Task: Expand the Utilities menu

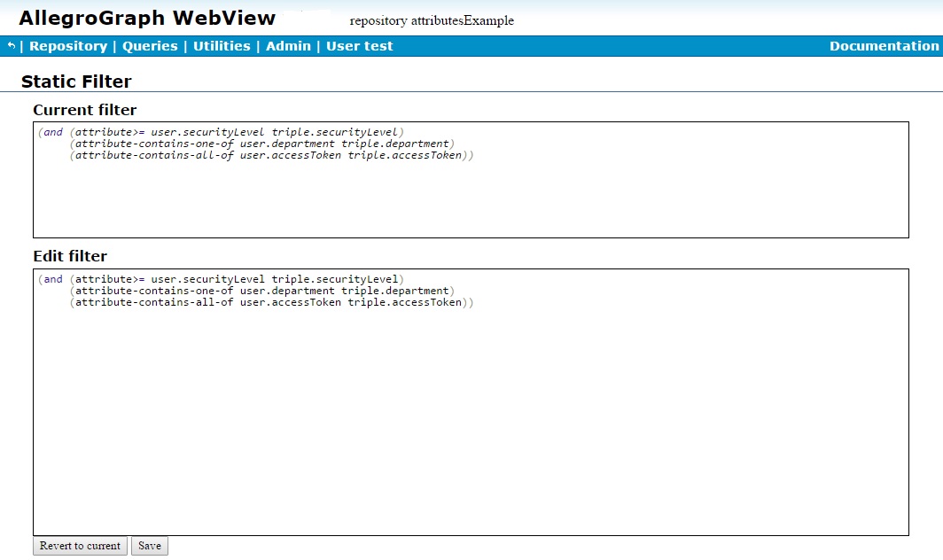Action: point(222,46)
